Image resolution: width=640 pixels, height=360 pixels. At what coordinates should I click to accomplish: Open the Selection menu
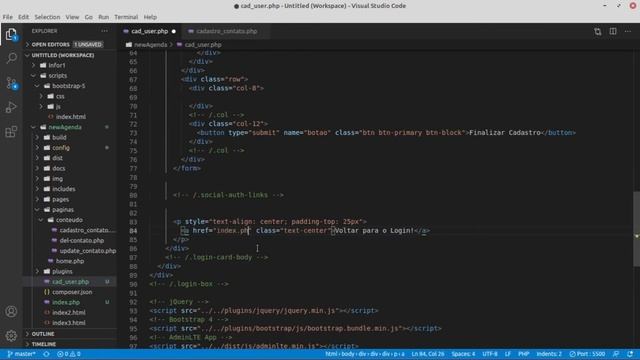tap(47, 17)
